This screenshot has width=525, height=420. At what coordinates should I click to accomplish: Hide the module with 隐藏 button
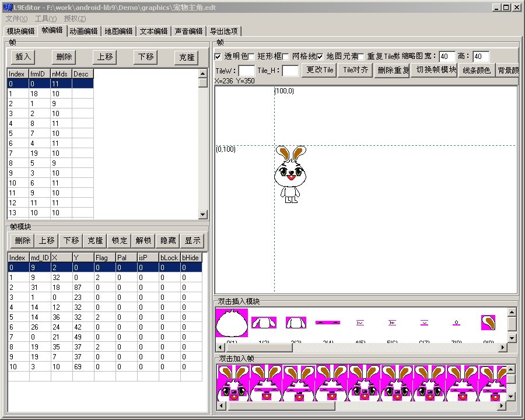point(168,240)
